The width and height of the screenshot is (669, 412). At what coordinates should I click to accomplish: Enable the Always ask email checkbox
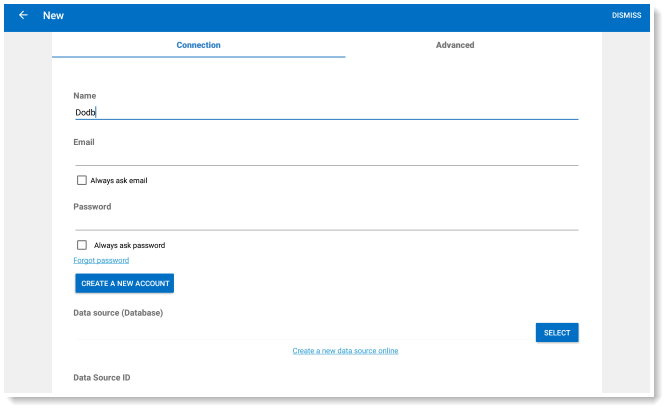[x=81, y=180]
